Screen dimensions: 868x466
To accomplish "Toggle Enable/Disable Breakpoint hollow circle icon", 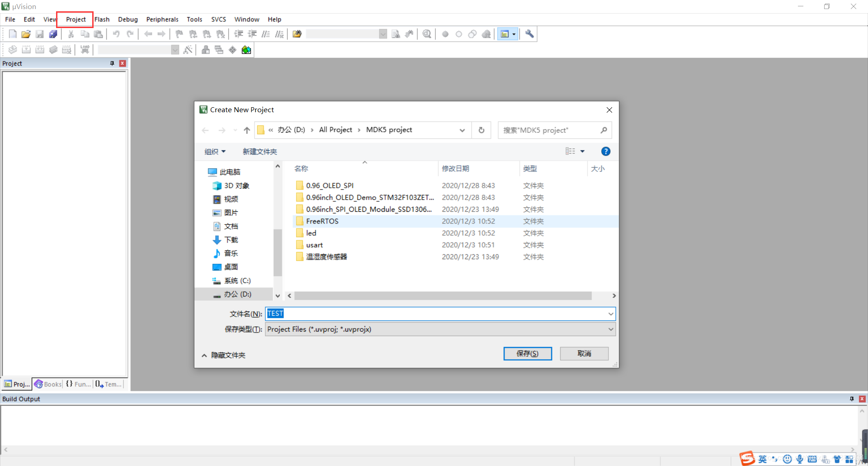I will coord(459,34).
